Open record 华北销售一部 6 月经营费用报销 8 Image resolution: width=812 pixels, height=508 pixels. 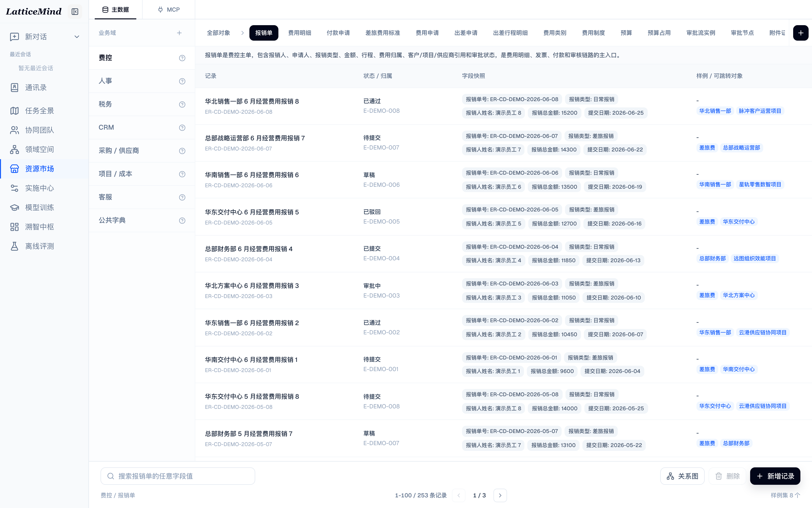pos(252,101)
